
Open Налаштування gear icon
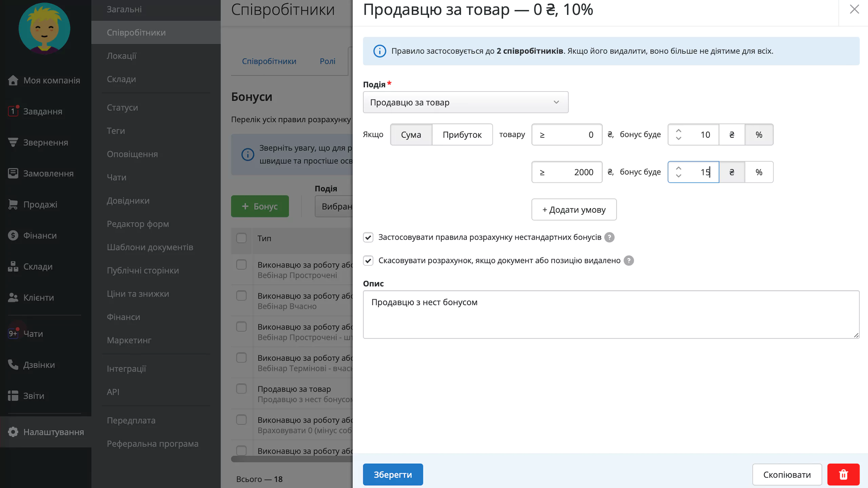[x=13, y=432]
